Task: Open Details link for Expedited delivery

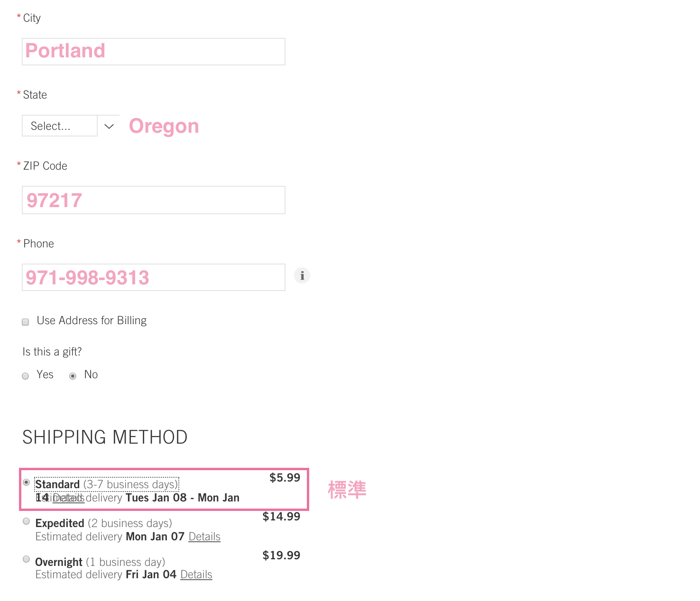Action: tap(204, 537)
